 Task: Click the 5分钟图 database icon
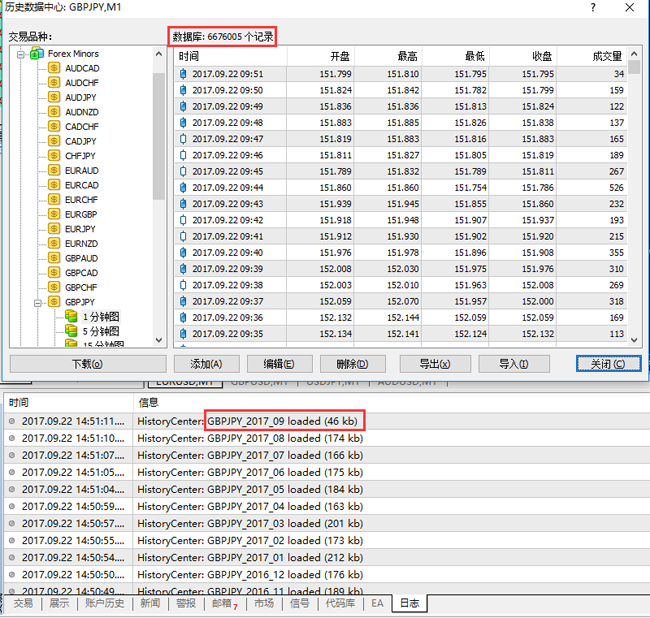coord(71,331)
